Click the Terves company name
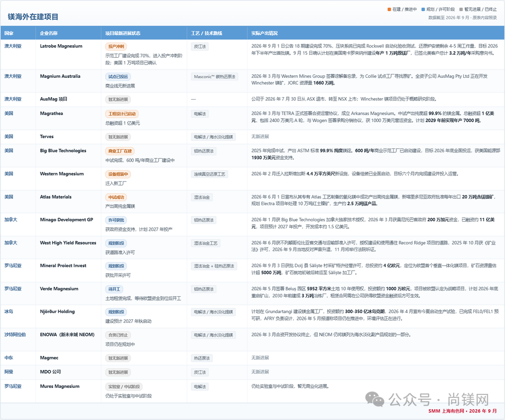The image size is (505, 420). [x=47, y=137]
